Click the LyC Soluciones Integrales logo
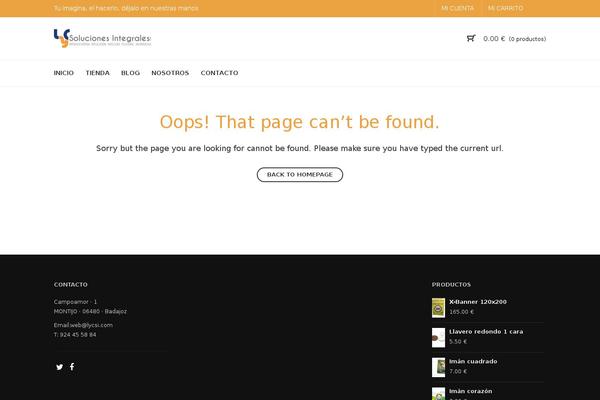 [x=102, y=38]
